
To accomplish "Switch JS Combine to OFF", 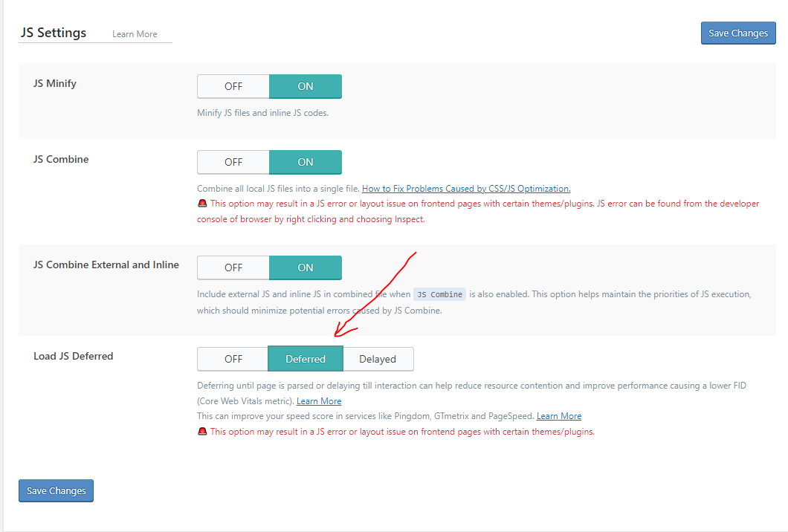I will [x=233, y=162].
